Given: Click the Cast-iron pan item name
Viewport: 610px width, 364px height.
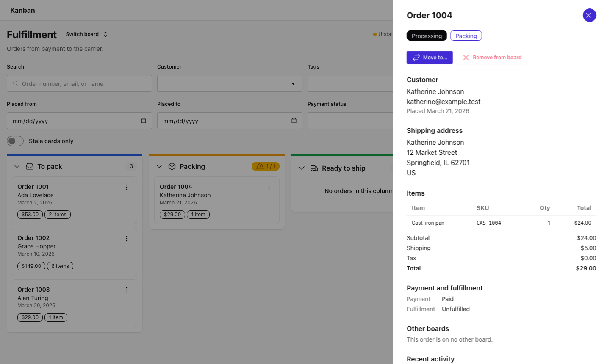Looking at the screenshot, I should 428,223.
